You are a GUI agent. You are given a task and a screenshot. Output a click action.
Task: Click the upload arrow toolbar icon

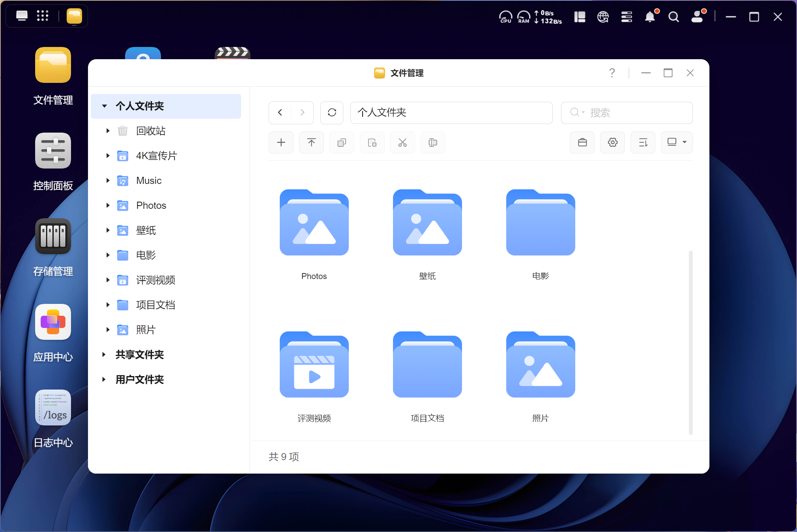[x=311, y=142]
